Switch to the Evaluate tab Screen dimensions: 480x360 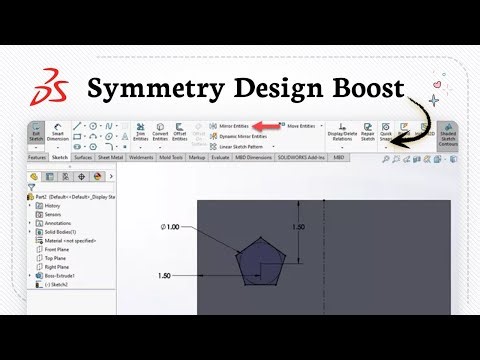point(220,157)
